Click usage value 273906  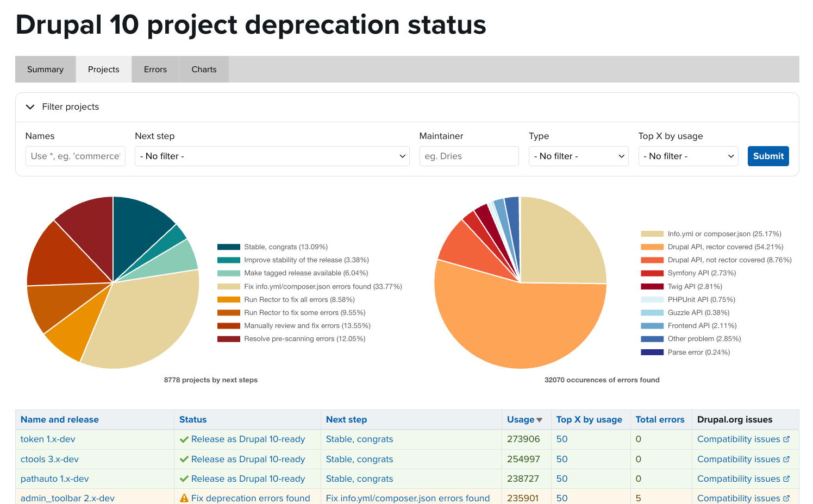coord(523,439)
